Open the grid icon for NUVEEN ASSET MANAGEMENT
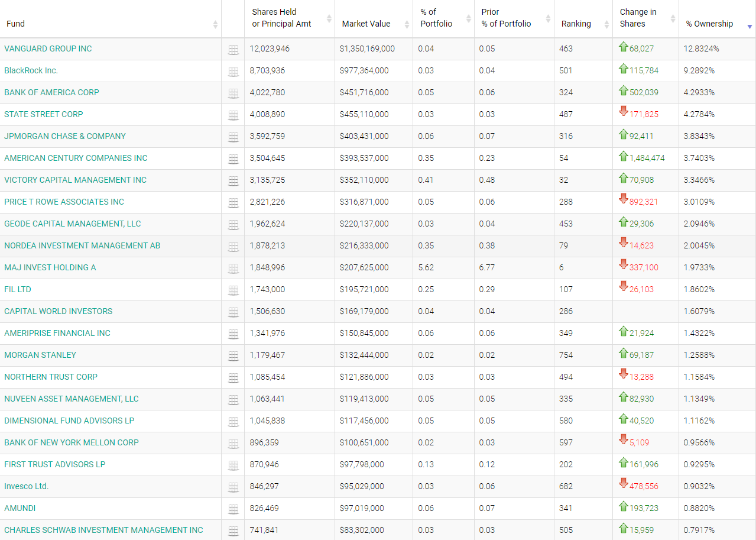756x540 pixels. 233,400
